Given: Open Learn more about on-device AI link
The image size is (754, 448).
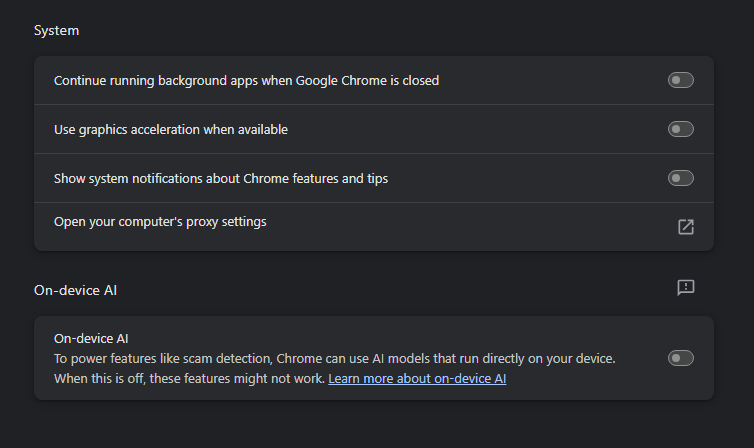Looking at the screenshot, I should pos(417,379).
